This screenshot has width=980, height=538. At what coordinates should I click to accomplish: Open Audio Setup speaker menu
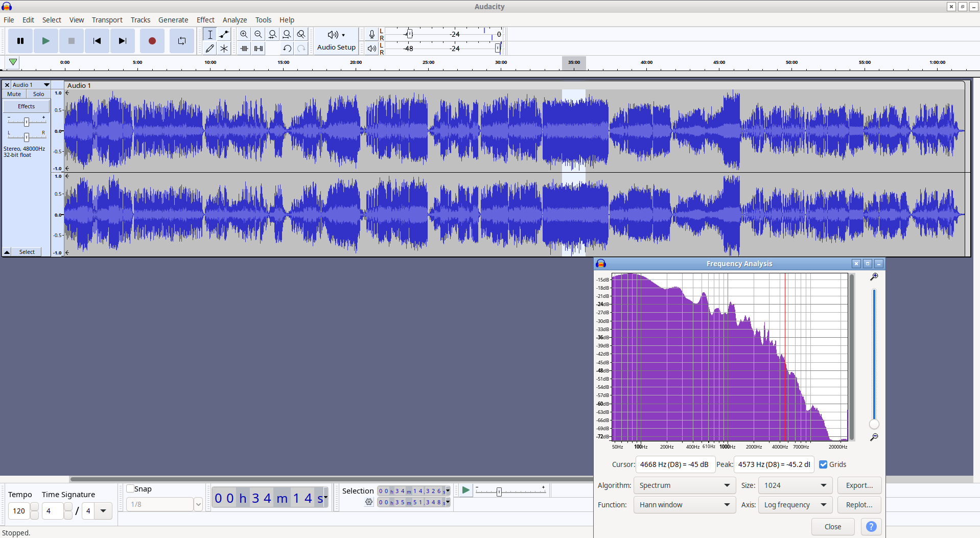(x=336, y=41)
